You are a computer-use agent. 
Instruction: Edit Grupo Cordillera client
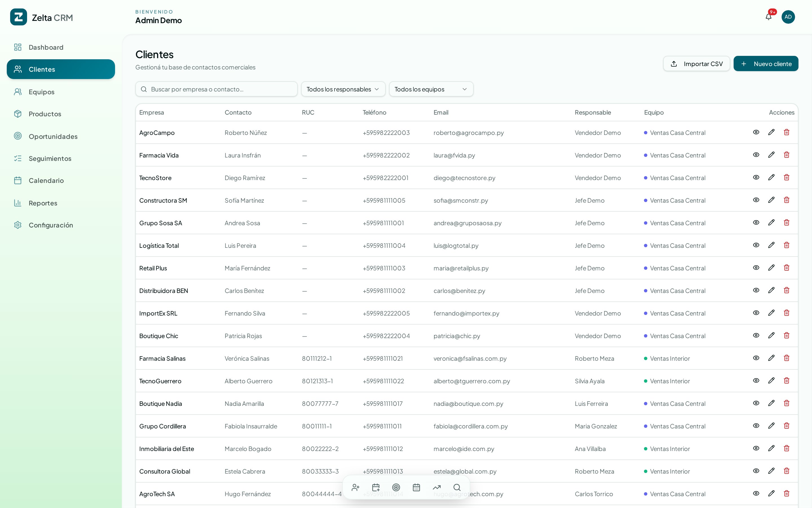click(x=771, y=426)
